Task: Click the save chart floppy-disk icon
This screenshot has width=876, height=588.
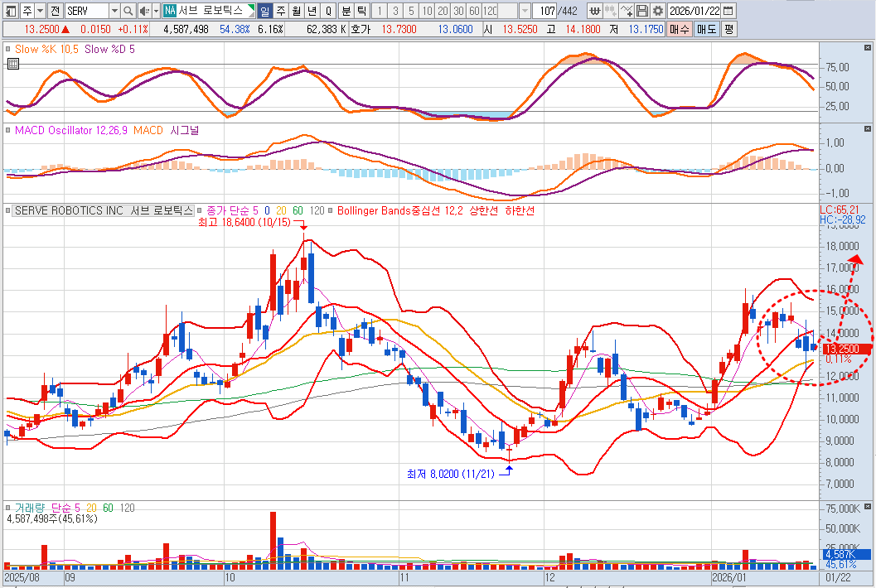Action: coord(641,11)
